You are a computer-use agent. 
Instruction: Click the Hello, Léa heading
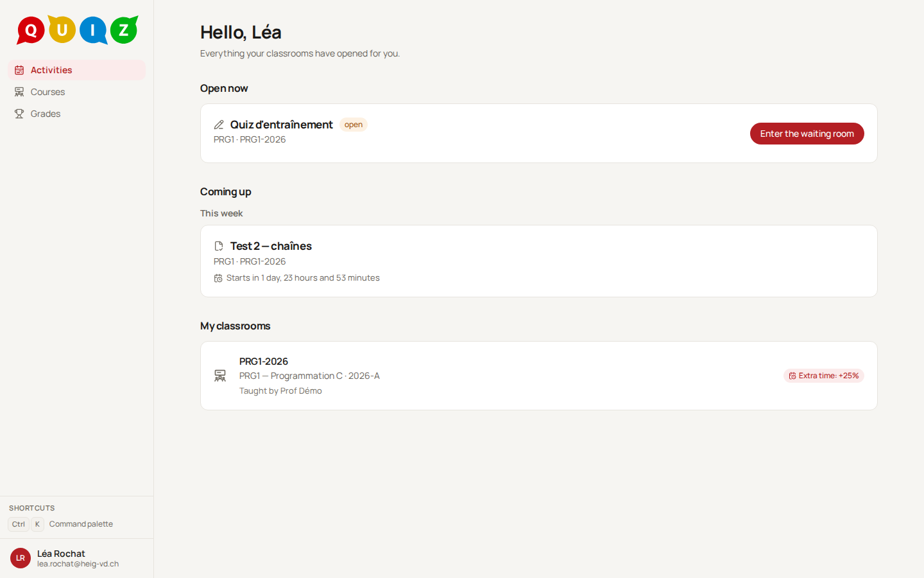coord(241,32)
